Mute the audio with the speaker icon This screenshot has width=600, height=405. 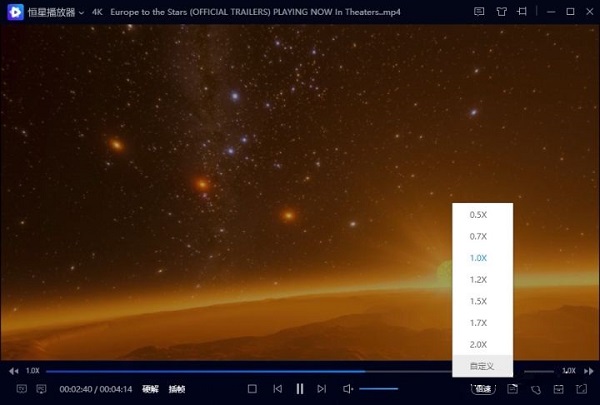(347, 388)
